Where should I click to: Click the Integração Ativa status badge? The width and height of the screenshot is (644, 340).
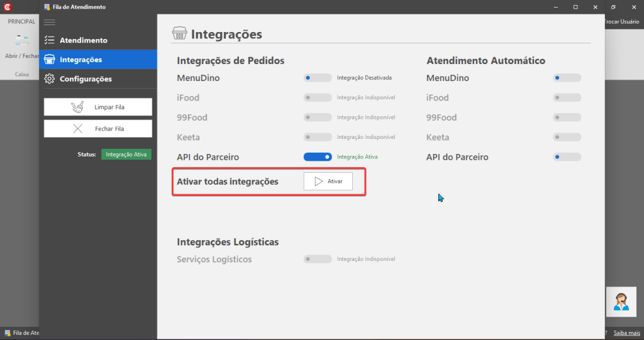click(126, 155)
